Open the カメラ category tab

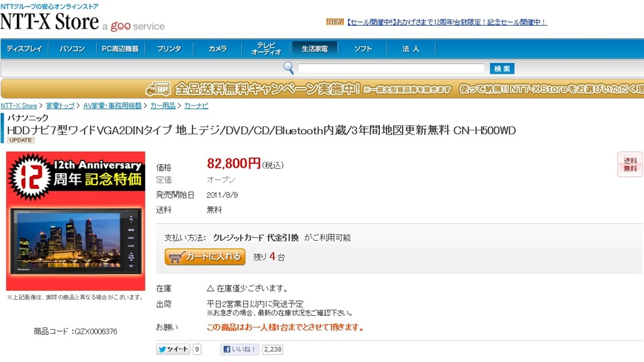click(217, 48)
